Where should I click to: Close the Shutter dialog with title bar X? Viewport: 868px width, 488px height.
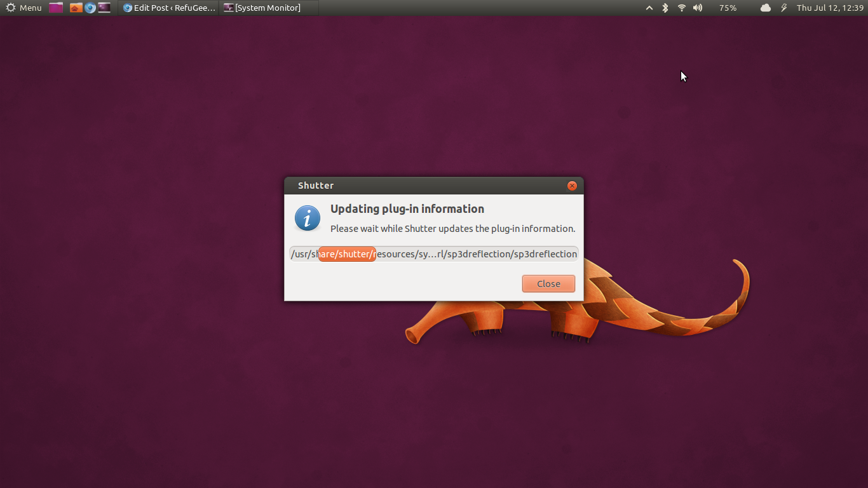(572, 186)
